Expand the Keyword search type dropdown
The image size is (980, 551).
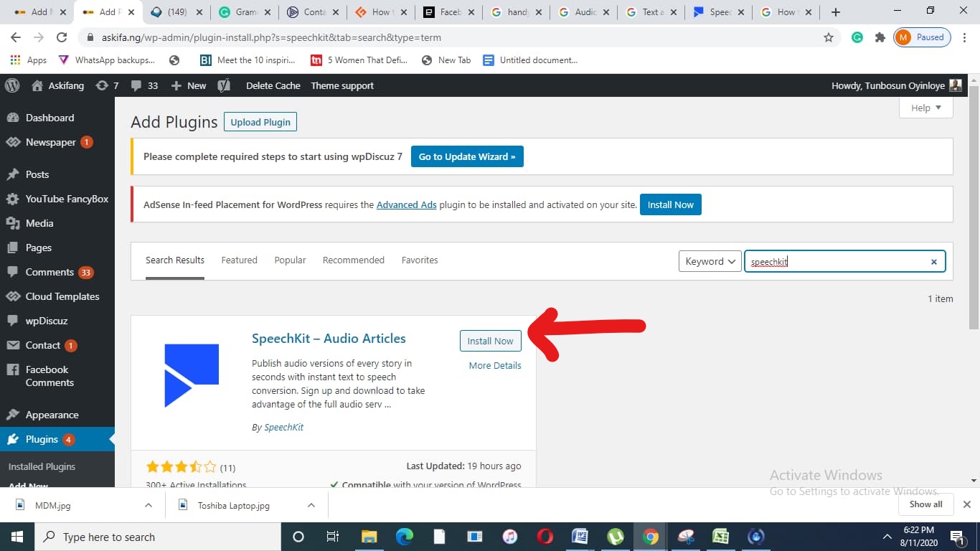pyautogui.click(x=710, y=262)
